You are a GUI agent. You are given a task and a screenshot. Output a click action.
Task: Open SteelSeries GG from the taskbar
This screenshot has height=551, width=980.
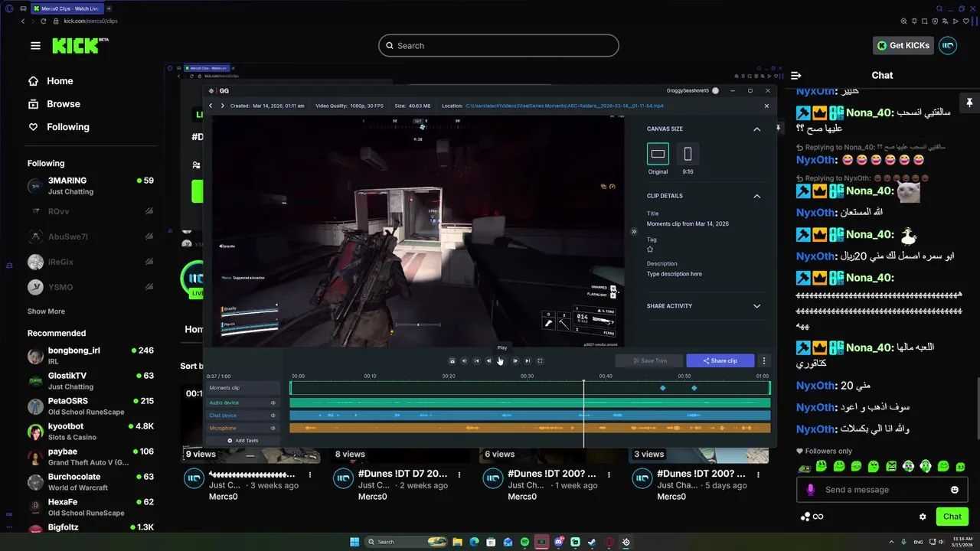coord(626,542)
